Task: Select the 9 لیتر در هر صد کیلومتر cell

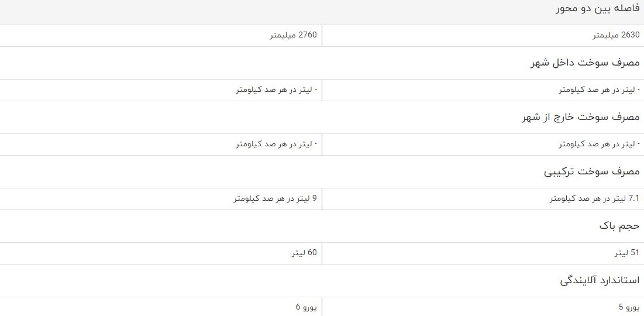Action: click(x=275, y=198)
